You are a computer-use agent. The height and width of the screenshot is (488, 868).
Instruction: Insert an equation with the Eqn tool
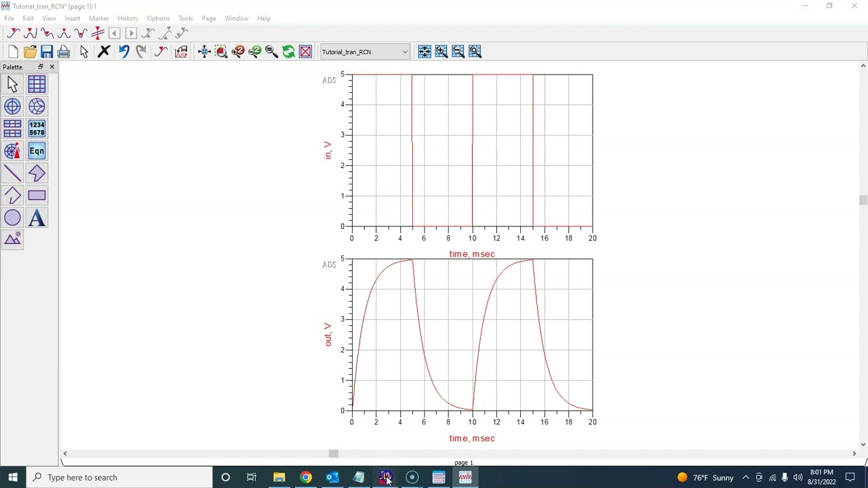point(37,151)
